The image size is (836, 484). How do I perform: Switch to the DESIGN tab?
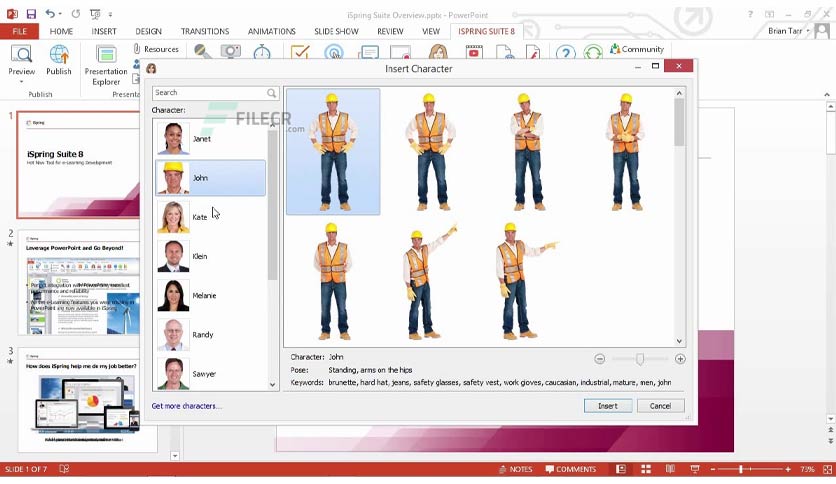(x=148, y=31)
